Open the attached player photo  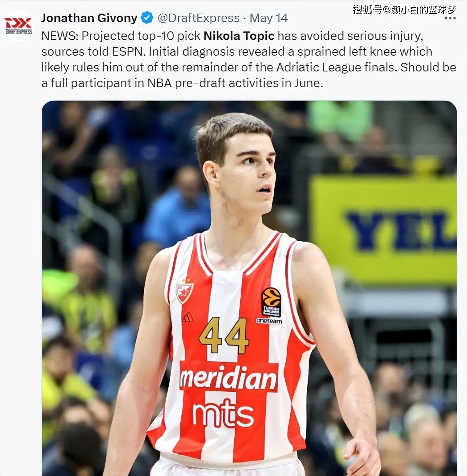click(249, 288)
